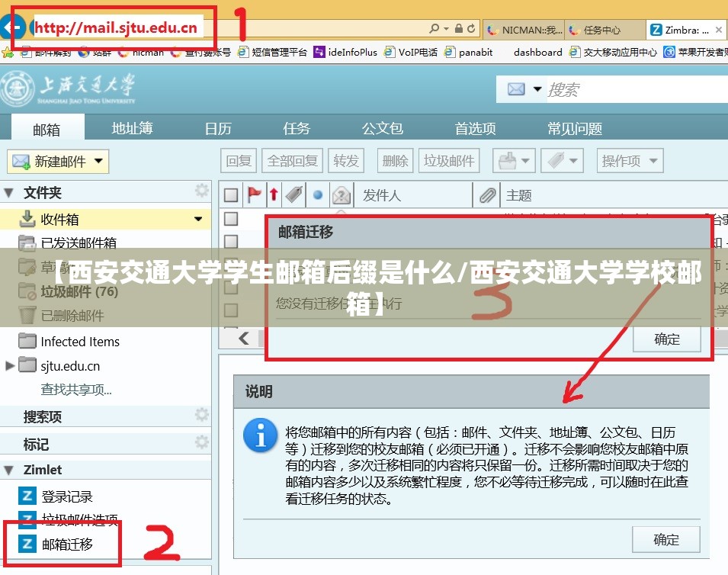Expand the sjtu.edu.cn folder tree
This screenshot has width=728, height=575.
(x=9, y=365)
